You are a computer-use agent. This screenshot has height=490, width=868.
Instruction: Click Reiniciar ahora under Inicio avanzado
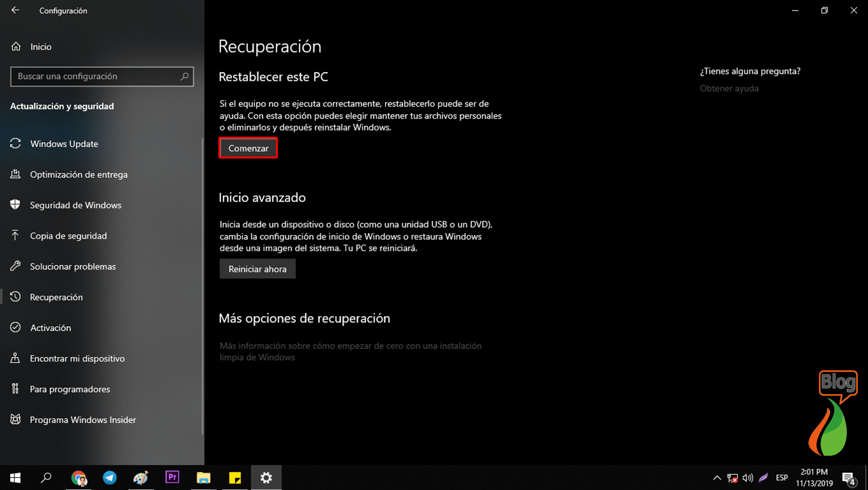coord(257,269)
